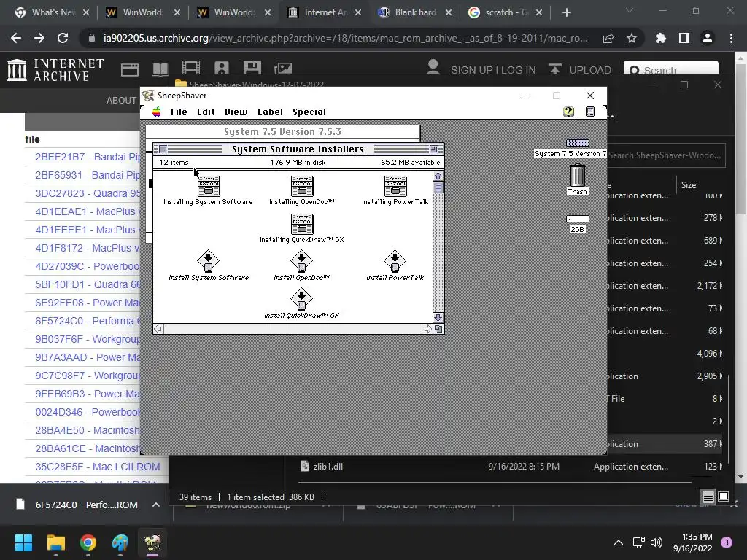Click SIGN UP | LOG IN link
Image resolution: width=747 pixels, height=560 pixels.
493,70
